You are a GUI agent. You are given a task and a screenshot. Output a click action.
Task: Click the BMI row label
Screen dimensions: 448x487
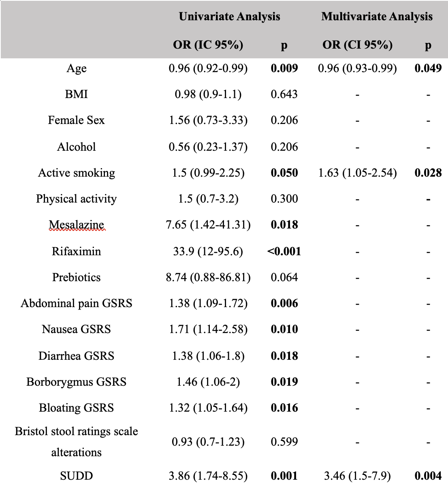tap(77, 94)
